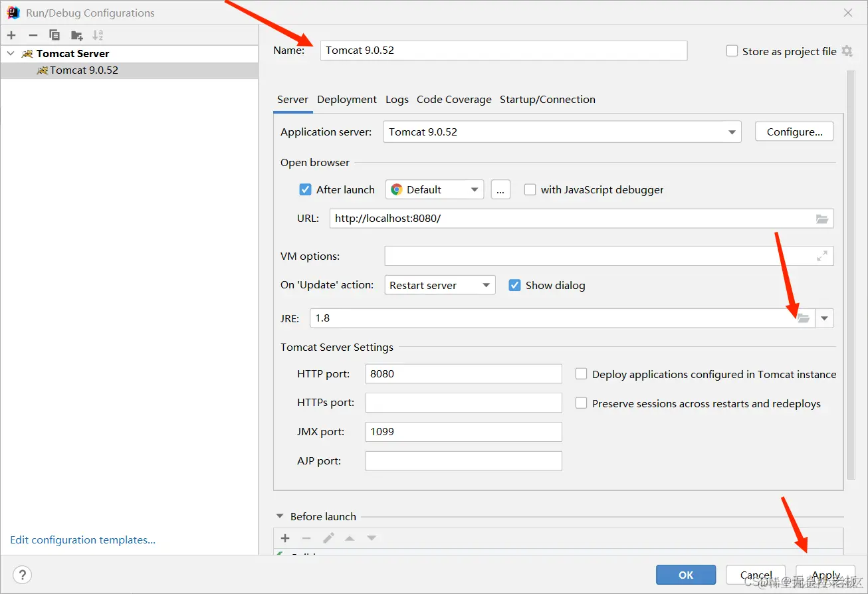
Task: Add a Before launch task
Action: click(285, 538)
